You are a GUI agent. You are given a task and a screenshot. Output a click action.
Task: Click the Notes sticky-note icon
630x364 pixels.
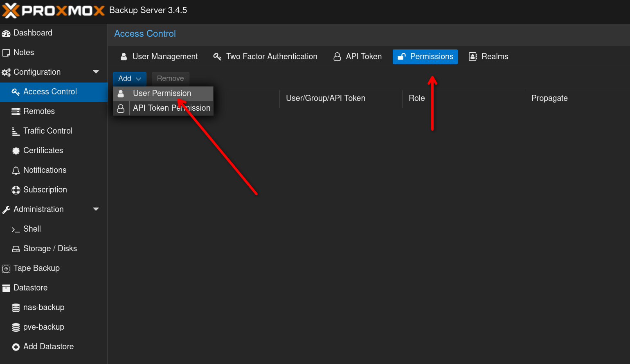pyautogui.click(x=6, y=53)
